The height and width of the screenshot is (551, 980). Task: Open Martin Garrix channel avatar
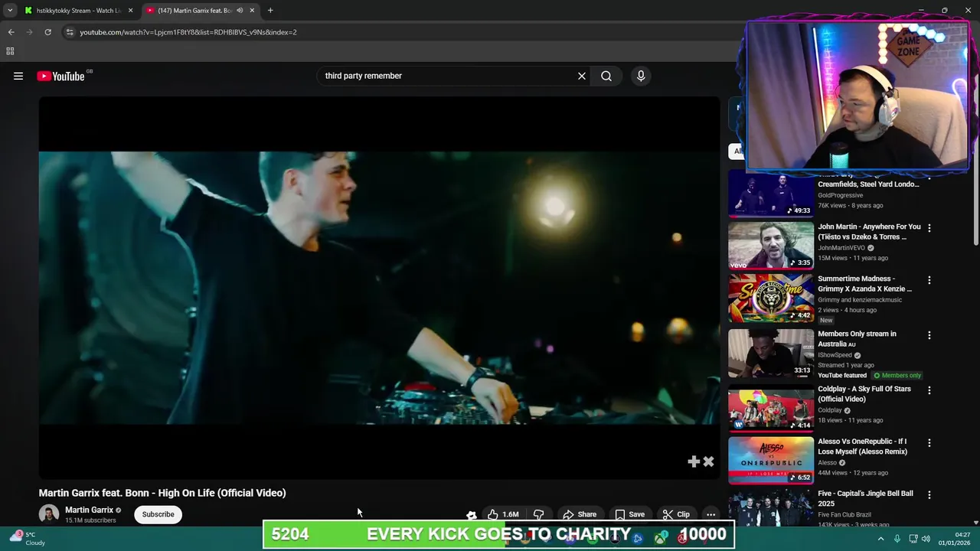[x=49, y=514]
